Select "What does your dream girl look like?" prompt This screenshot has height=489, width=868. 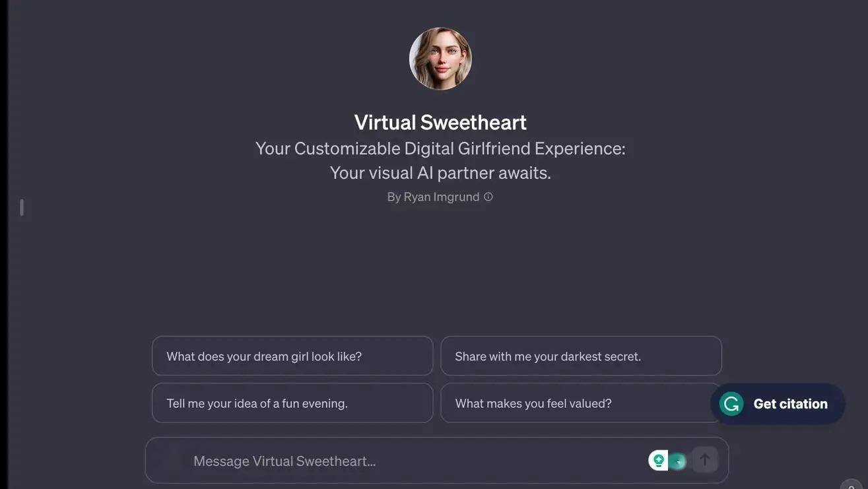point(292,356)
